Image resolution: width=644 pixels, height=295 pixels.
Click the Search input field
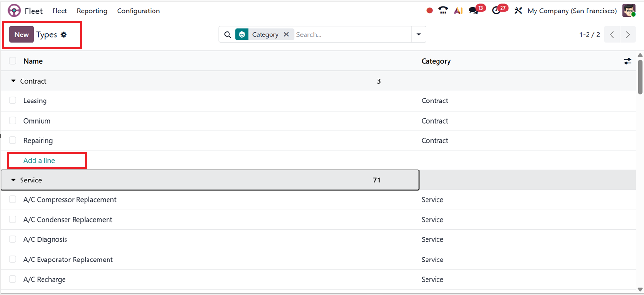point(351,34)
